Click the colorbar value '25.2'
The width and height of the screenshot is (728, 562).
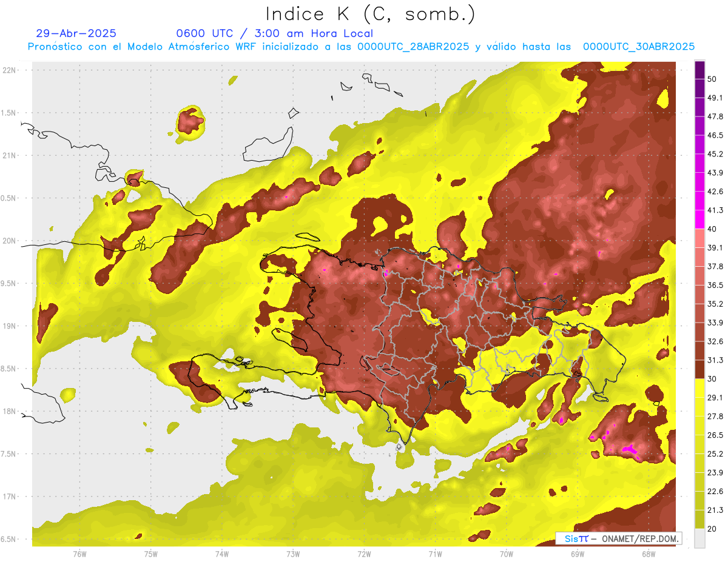[x=715, y=453]
